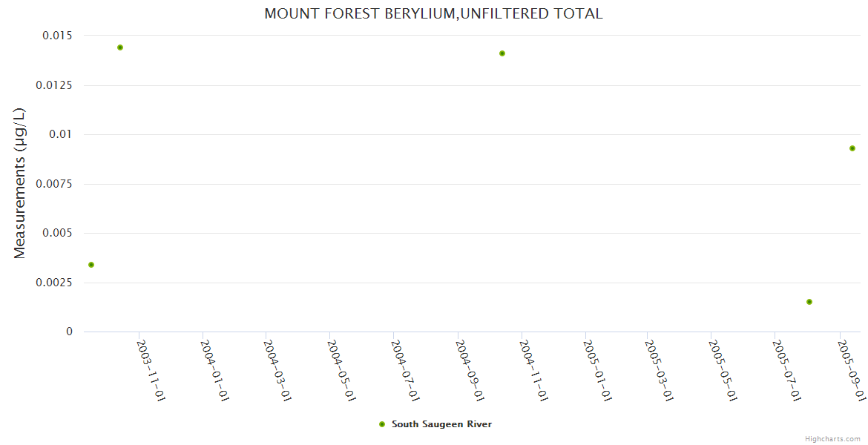Open the Highcharts.com credit link
The height and width of the screenshot is (445, 868).
832,439
